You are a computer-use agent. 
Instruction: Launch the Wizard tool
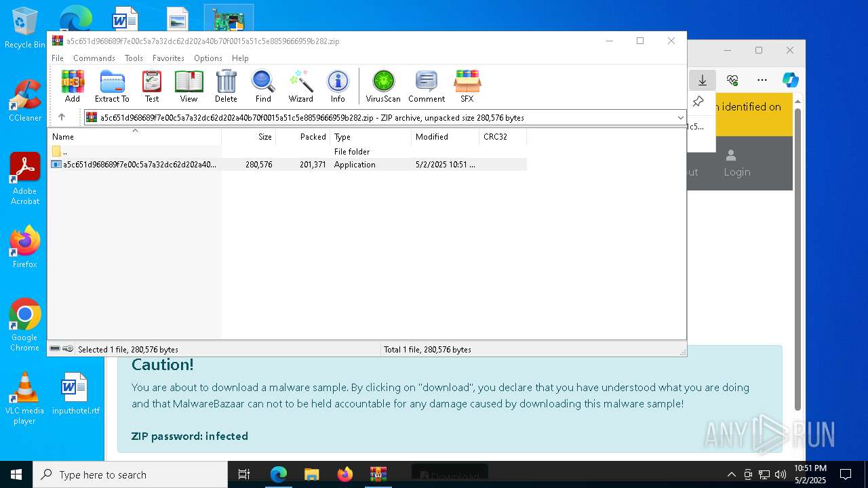(x=300, y=86)
